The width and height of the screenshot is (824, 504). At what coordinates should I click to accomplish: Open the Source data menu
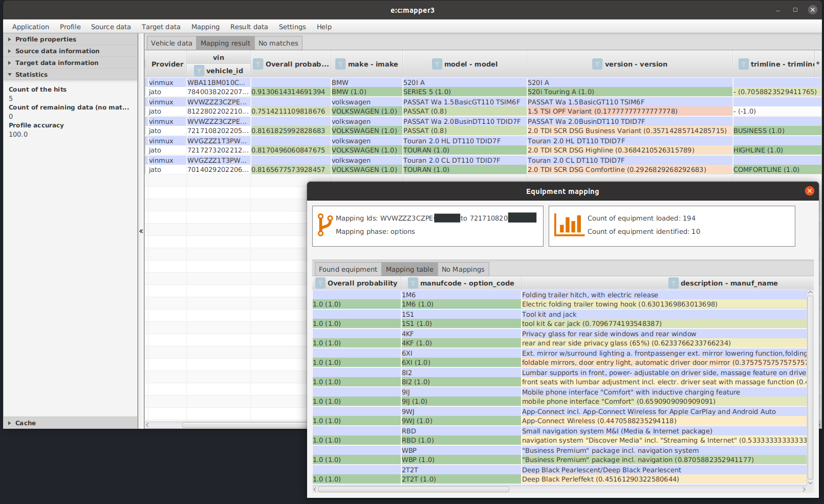(x=111, y=27)
